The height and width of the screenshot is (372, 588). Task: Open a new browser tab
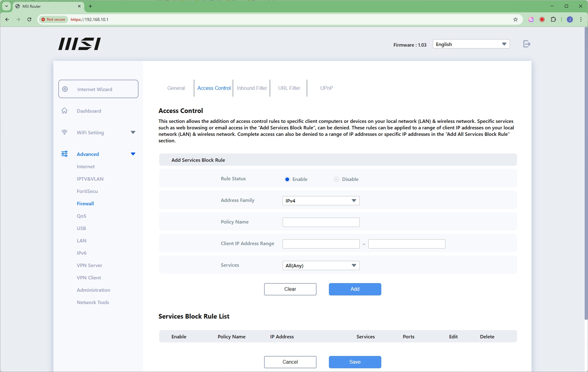(x=90, y=6)
